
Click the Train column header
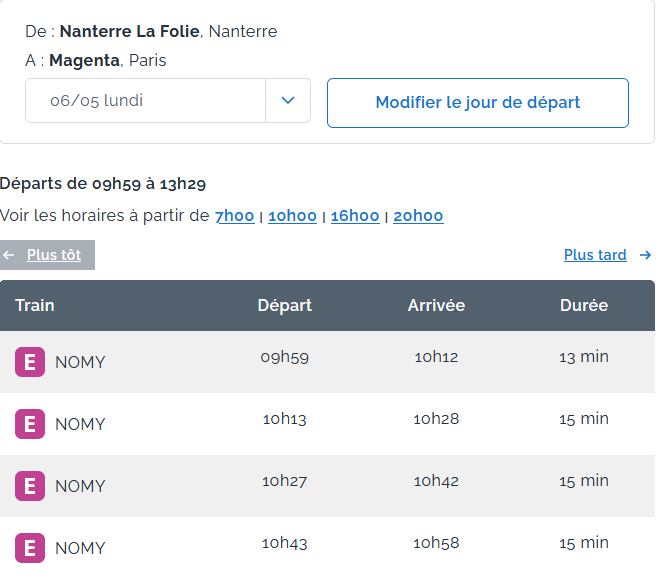point(35,305)
